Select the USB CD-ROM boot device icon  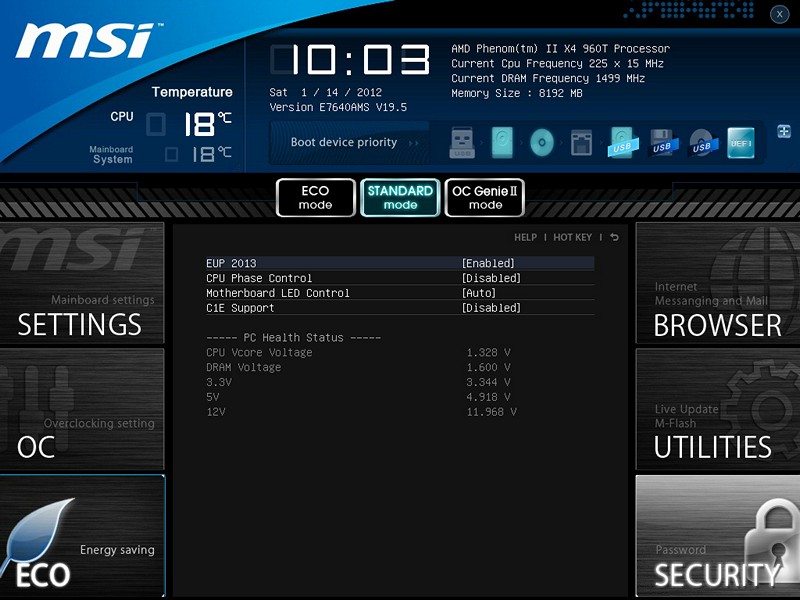pos(703,143)
